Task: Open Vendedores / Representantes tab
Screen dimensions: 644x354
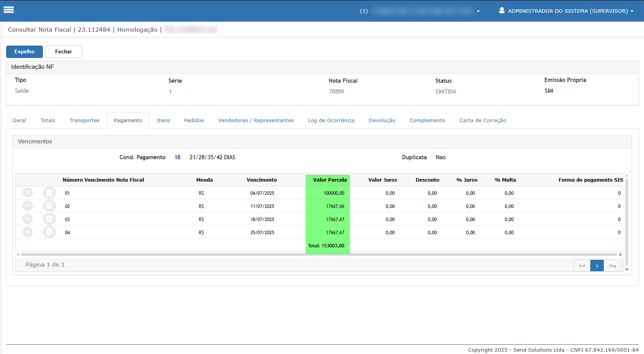Action: point(256,120)
